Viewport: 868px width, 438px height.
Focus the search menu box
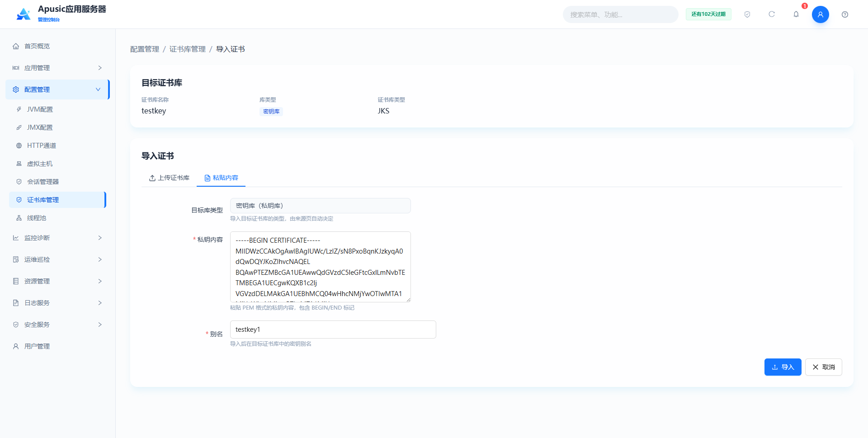620,14
